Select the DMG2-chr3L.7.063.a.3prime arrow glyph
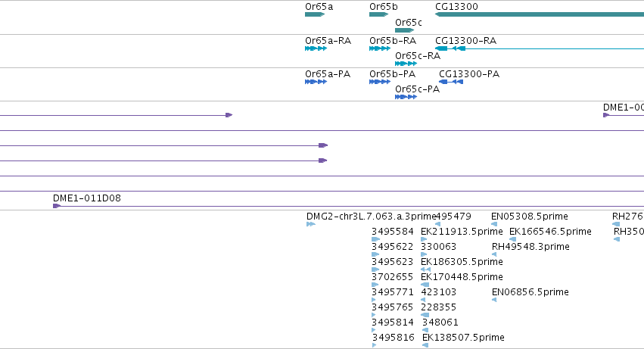Viewport: 644px width, 349px height. [311, 224]
